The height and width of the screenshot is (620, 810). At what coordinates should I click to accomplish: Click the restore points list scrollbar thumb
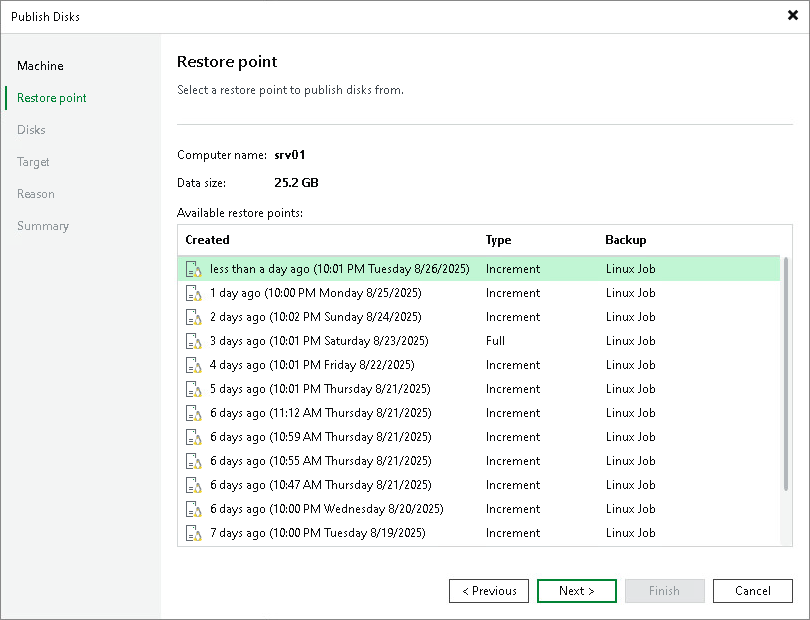(x=786, y=374)
